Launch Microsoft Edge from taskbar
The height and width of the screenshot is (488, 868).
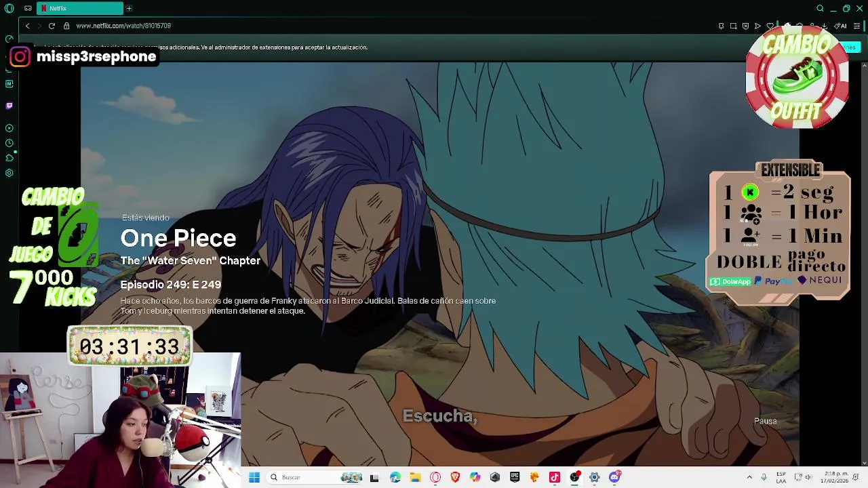coord(395,477)
